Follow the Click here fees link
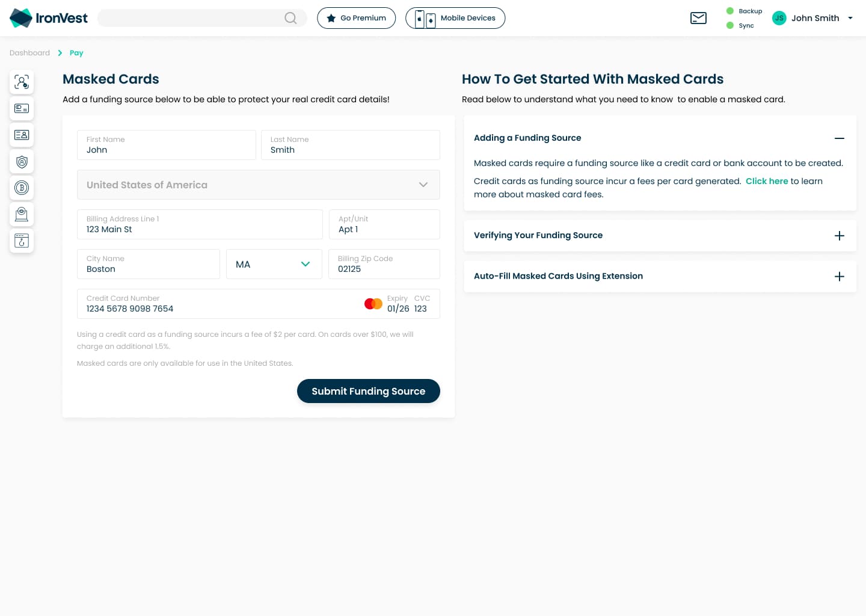Screen dimensions: 866x616 tap(767, 181)
